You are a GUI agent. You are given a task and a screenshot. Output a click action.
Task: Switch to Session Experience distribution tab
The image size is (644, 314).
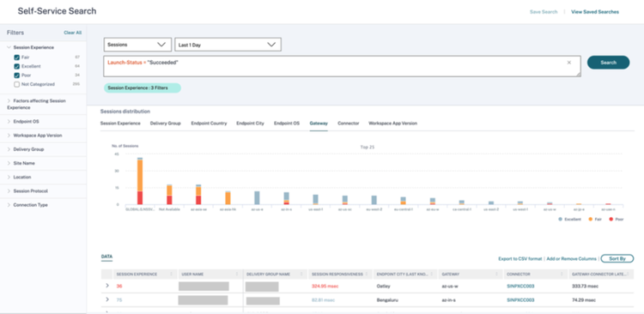(x=120, y=124)
